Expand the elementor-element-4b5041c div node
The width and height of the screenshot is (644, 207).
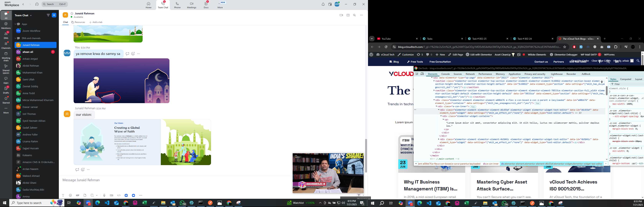point(439,139)
